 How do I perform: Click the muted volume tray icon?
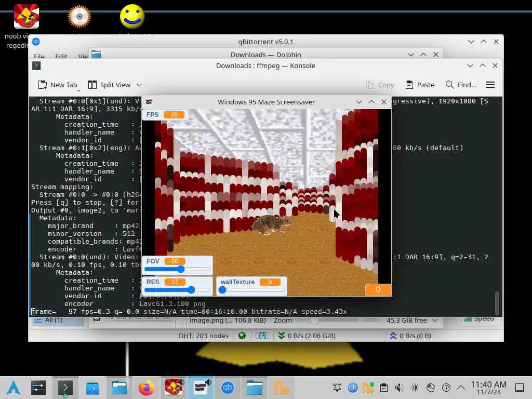pos(400,388)
